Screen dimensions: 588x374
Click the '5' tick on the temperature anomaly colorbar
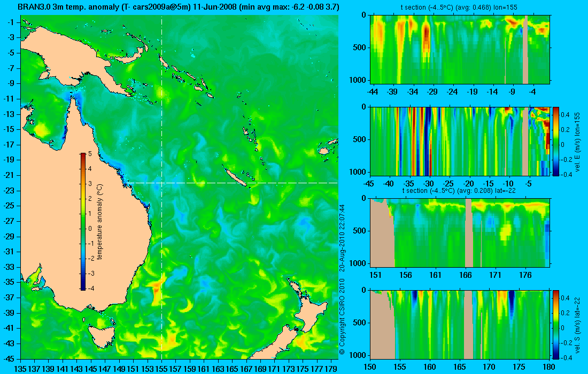[x=90, y=154]
